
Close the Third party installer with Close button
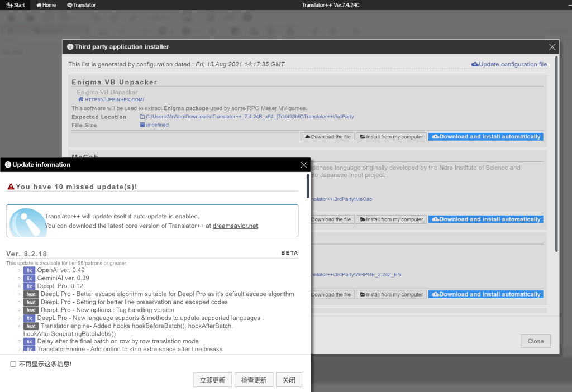click(x=535, y=341)
